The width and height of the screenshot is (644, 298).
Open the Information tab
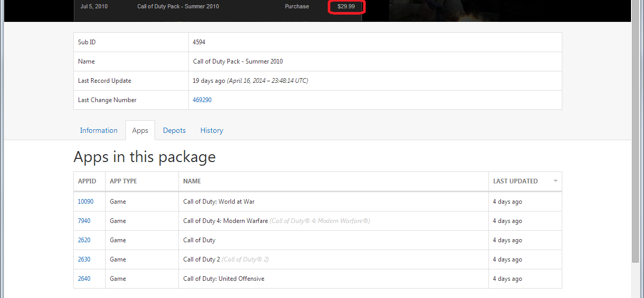click(99, 130)
